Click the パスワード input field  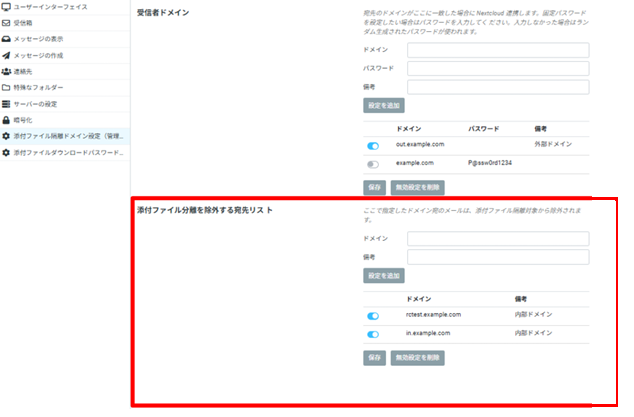tap(498, 68)
